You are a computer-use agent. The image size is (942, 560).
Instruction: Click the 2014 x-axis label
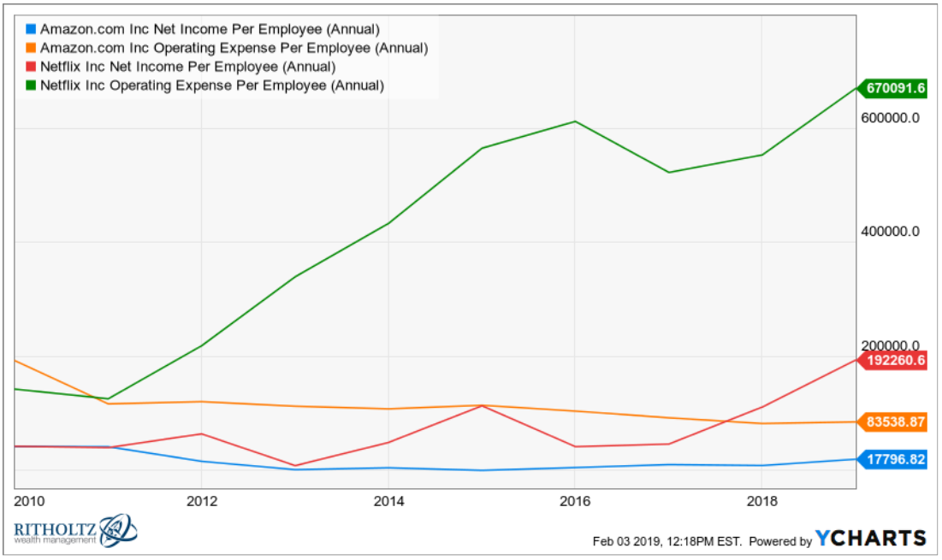(x=388, y=501)
